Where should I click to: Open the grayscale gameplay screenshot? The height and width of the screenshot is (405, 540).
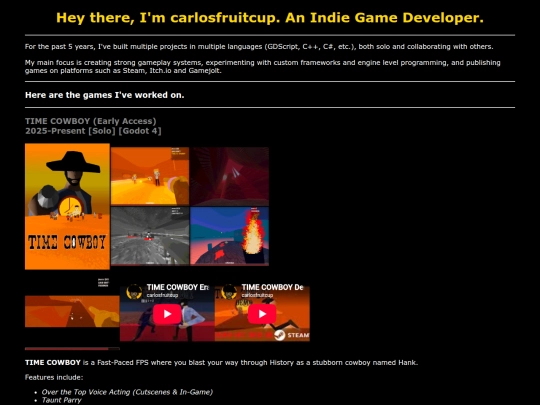tap(150, 236)
